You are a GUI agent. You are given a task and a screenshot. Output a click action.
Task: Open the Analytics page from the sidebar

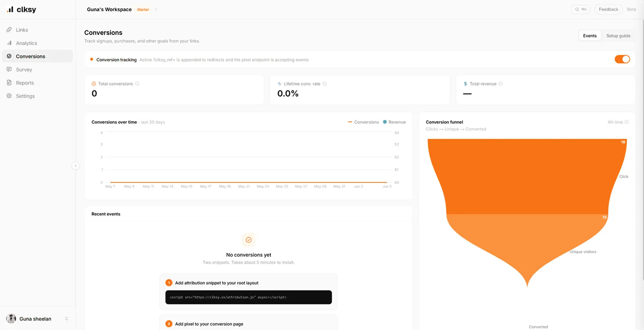(x=38, y=43)
